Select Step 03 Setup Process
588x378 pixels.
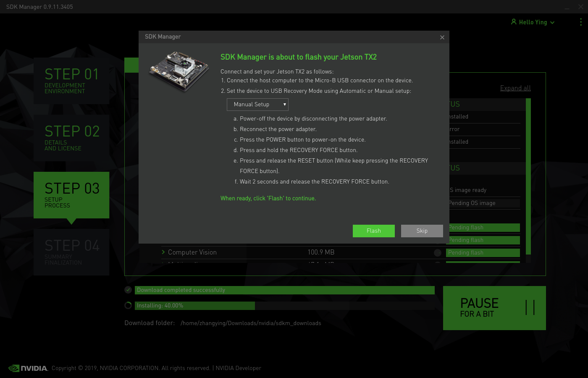click(x=71, y=195)
